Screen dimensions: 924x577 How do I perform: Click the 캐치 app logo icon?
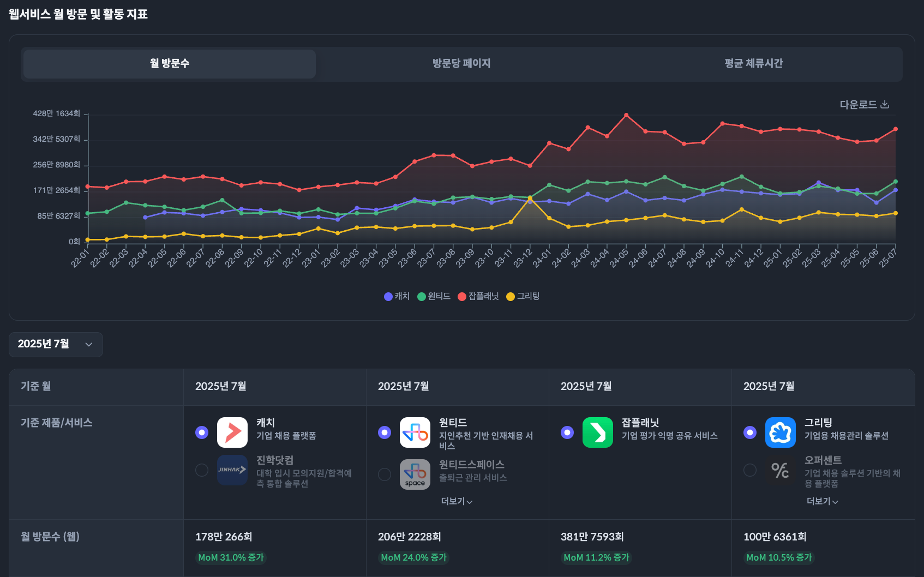(232, 432)
